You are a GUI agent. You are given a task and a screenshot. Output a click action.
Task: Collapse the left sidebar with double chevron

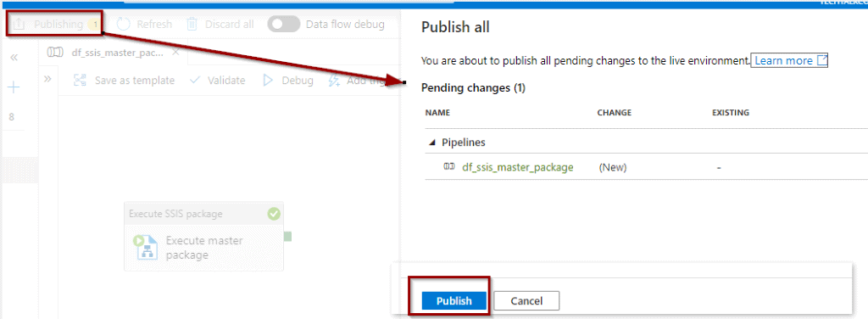pyautogui.click(x=14, y=57)
